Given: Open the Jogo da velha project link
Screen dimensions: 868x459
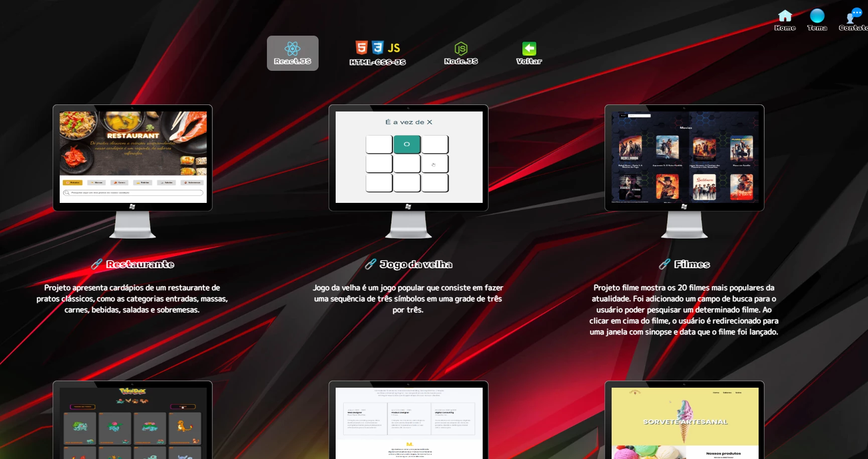Looking at the screenshot, I should click(416, 264).
